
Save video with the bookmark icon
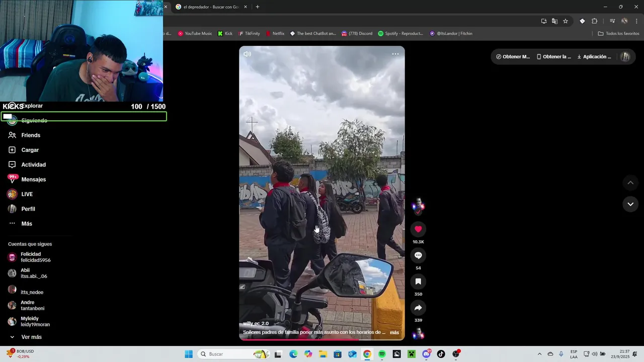tap(418, 282)
